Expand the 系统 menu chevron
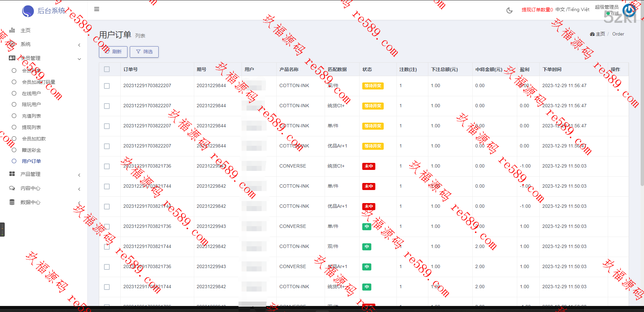Image resolution: width=644 pixels, height=312 pixels. point(79,45)
